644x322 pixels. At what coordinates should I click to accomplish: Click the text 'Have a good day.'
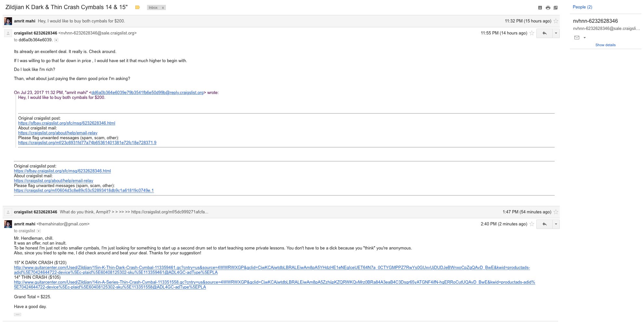tap(30, 307)
